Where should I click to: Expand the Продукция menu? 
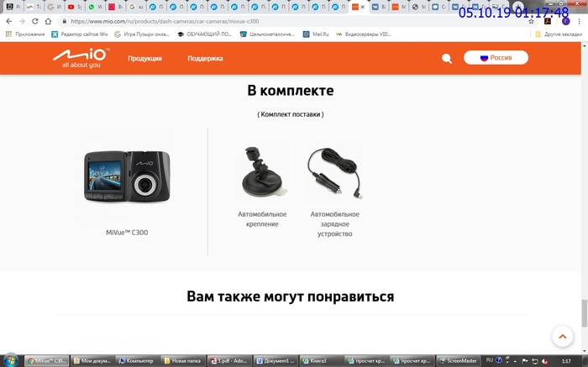[144, 59]
